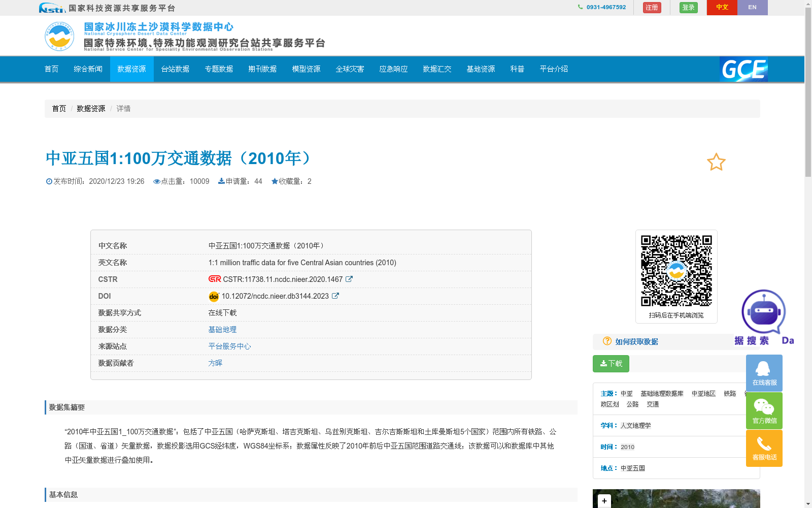Open the DOI external link icon
812x508 pixels.
pos(335,296)
